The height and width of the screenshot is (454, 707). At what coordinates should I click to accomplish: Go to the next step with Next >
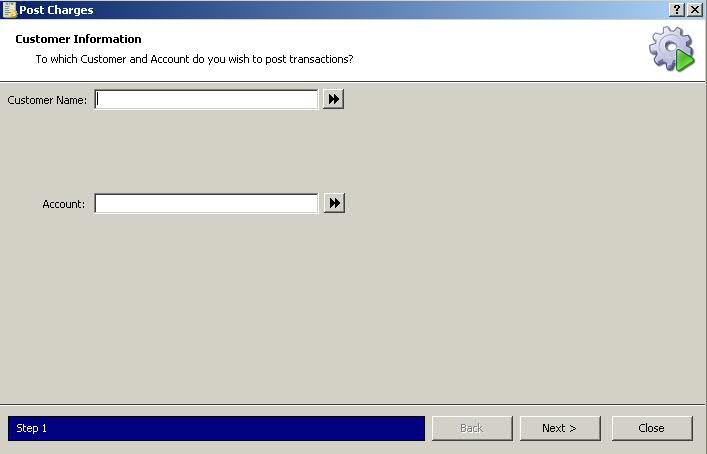(560, 428)
